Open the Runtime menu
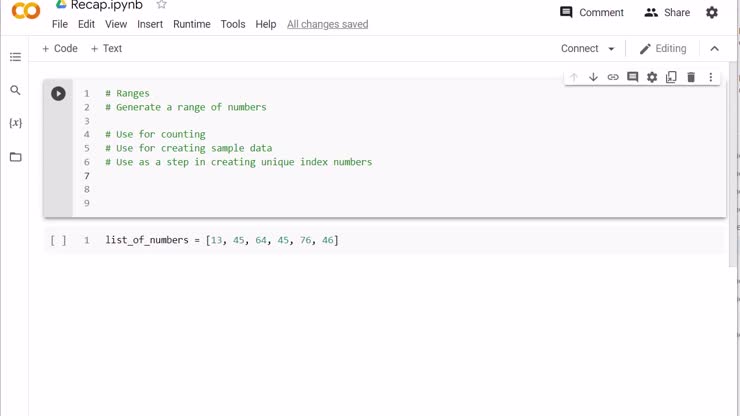740x416 pixels. pyautogui.click(x=192, y=24)
